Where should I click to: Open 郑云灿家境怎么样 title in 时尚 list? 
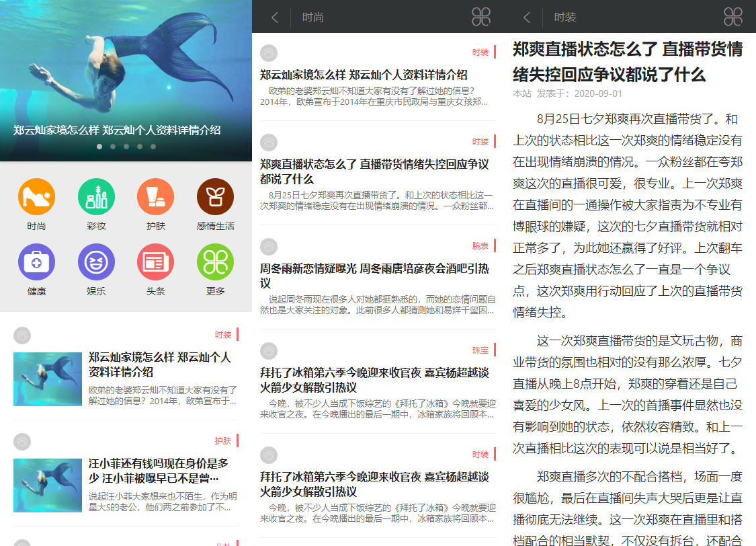point(364,75)
